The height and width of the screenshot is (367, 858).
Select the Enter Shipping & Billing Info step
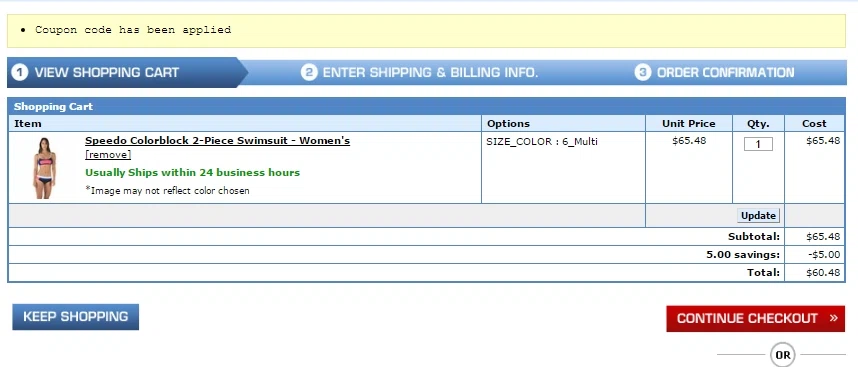point(420,72)
